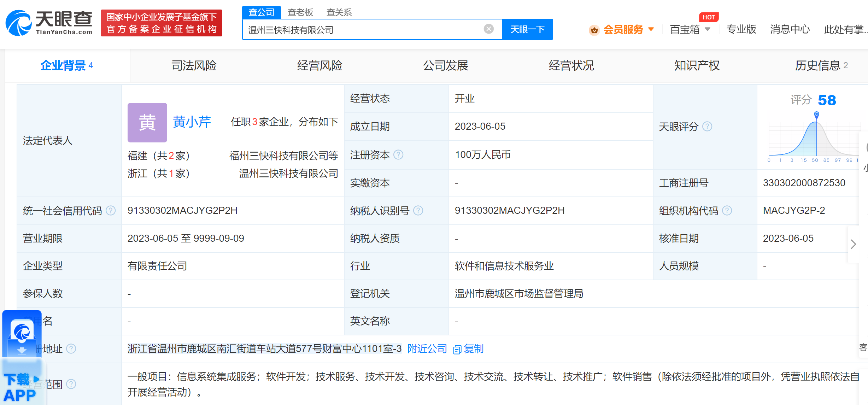Click the 温州市鹿城区市场监督管理局 registration authority
Viewport: 868px width, 405px height.
(519, 293)
